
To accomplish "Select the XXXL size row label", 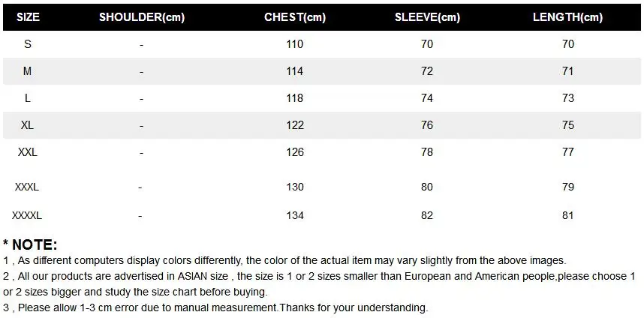I will pyautogui.click(x=27, y=187).
